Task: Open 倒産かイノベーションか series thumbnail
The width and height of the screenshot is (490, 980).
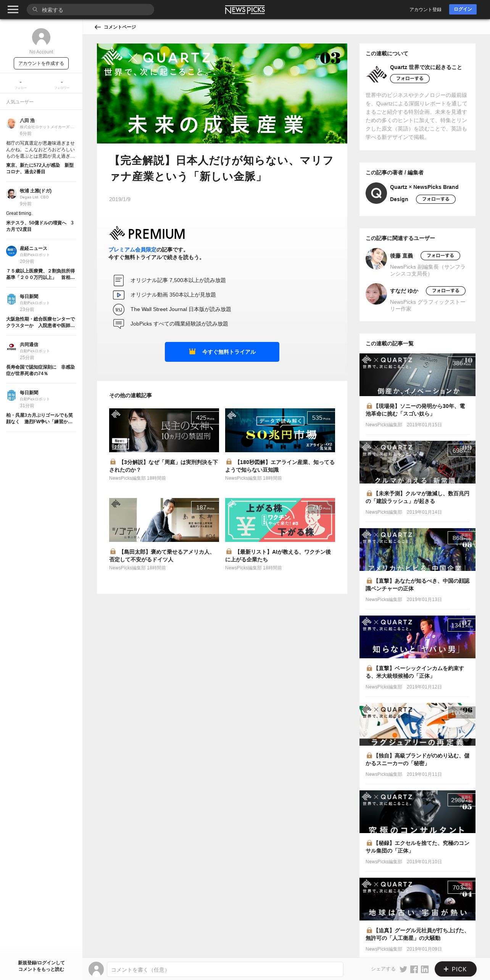Action: click(x=417, y=375)
